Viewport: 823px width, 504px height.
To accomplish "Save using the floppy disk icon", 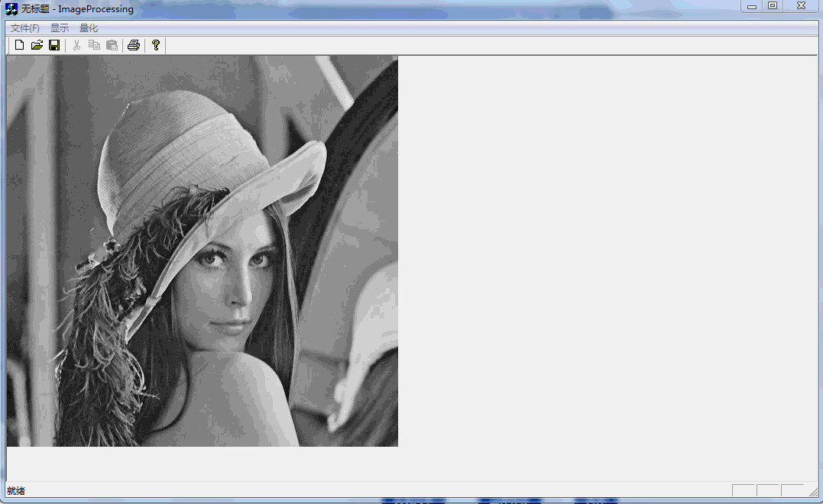I will point(54,45).
